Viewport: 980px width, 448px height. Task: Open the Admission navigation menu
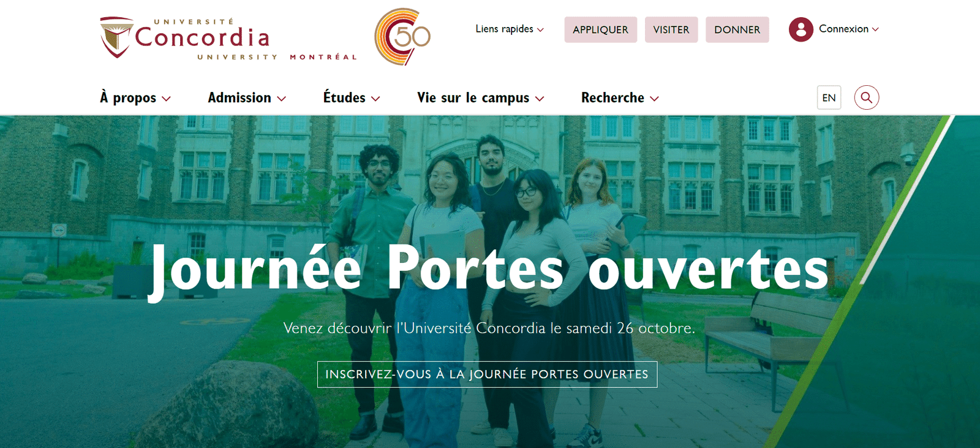(x=247, y=98)
